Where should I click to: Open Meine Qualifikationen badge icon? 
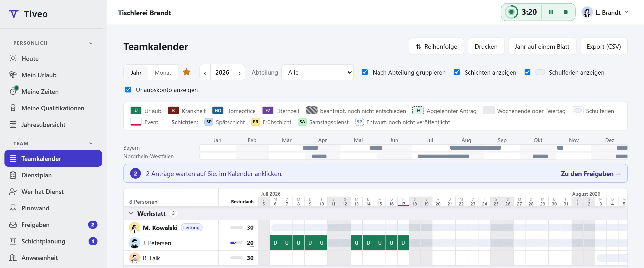[13, 108]
